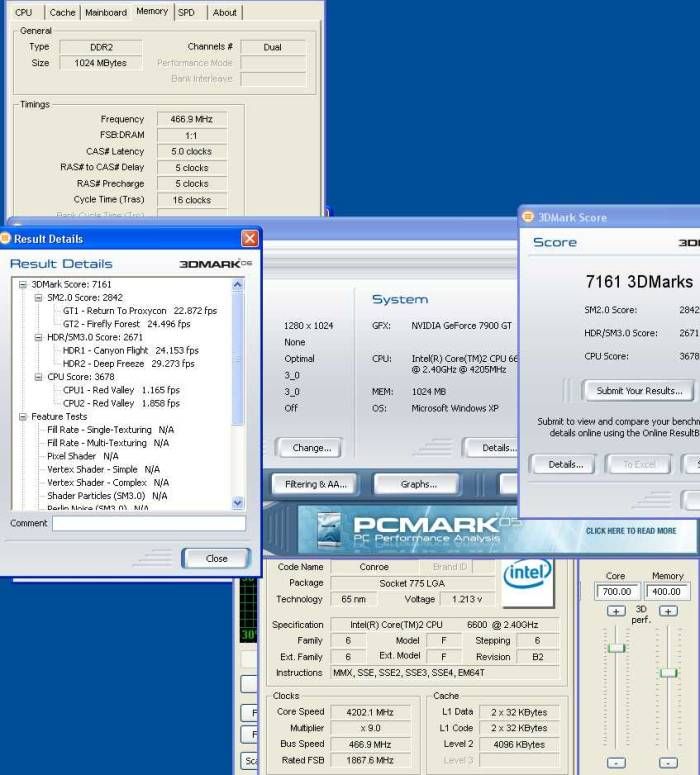Close the Result Details window with X
This screenshot has height=775, width=700.
click(x=249, y=239)
